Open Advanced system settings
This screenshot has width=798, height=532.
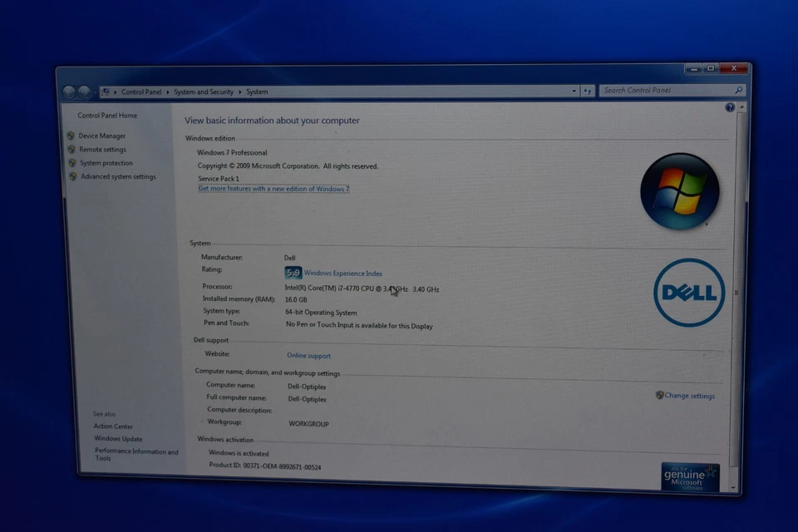click(x=118, y=177)
